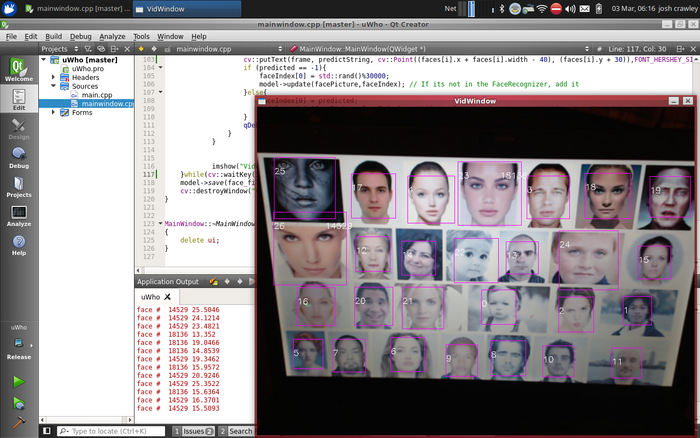Viewport: 700px width, 438px height.
Task: Open the Projects mode in sidebar
Action: click(x=19, y=186)
